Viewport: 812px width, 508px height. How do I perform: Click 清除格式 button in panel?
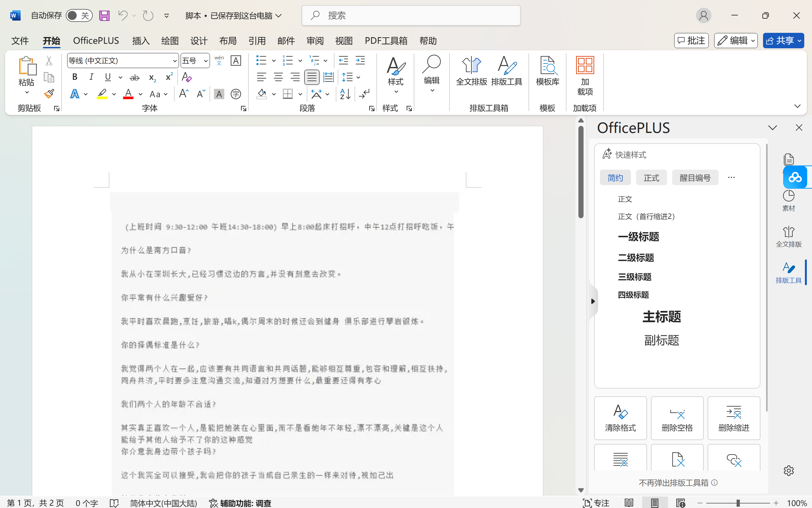point(620,418)
